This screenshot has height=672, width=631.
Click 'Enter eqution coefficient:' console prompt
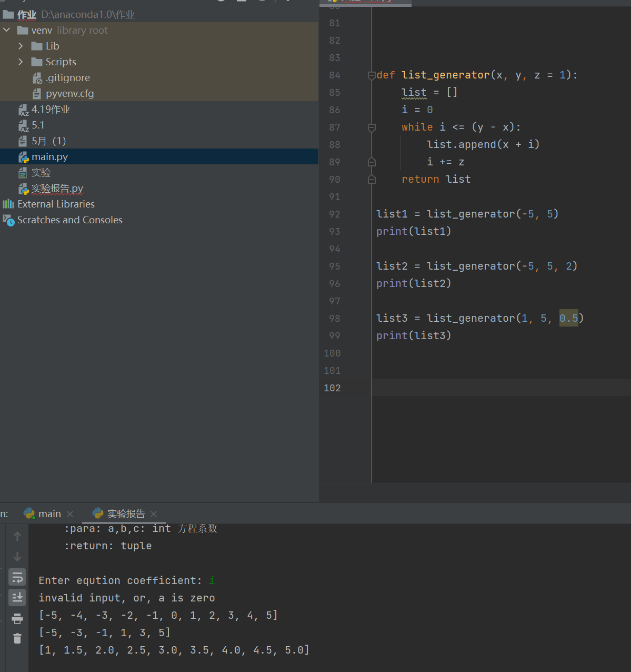(x=120, y=580)
